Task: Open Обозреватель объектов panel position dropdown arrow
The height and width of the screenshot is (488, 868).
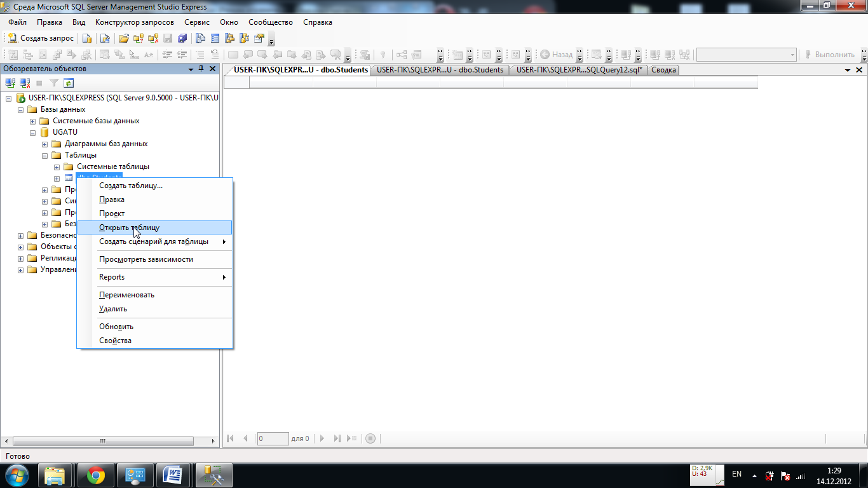Action: [191, 69]
